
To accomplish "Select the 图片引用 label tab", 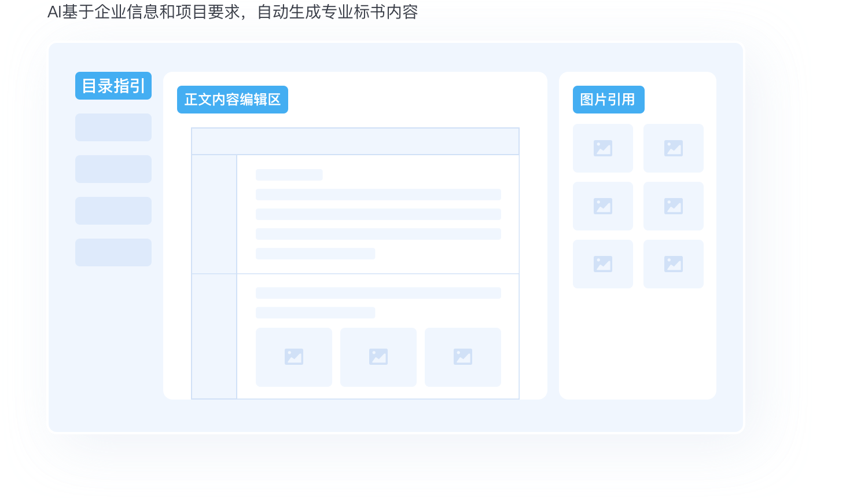I will 608,100.
